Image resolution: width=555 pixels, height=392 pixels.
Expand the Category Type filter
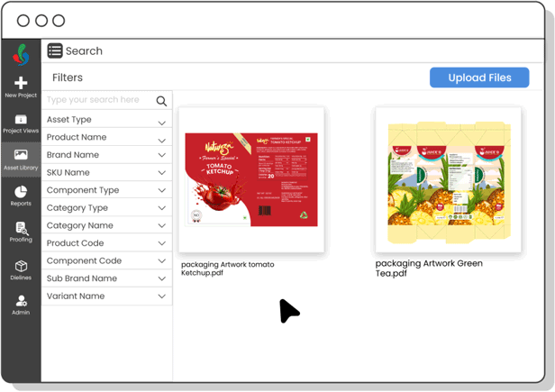pos(106,208)
